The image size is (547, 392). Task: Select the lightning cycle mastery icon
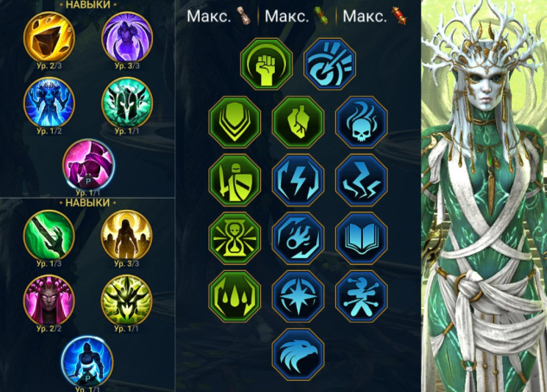(x=298, y=180)
